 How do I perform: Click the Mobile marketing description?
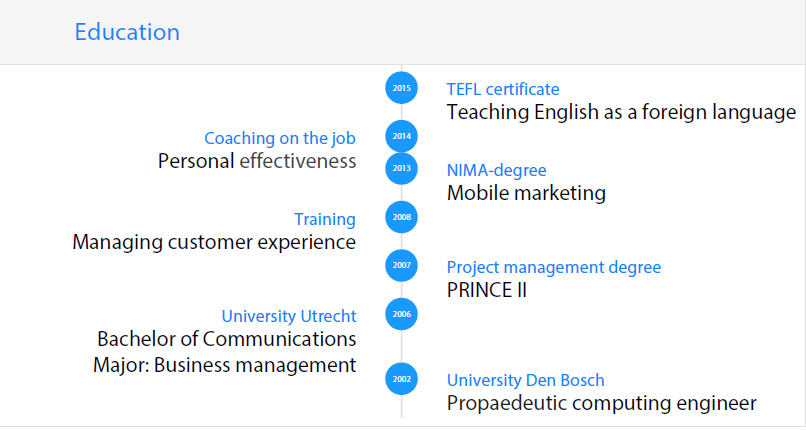click(526, 193)
